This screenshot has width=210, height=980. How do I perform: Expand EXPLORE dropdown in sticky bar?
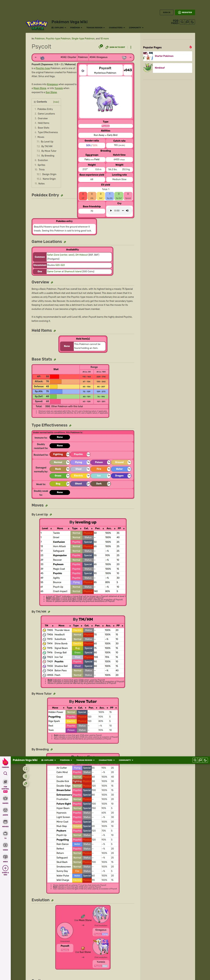point(48,760)
